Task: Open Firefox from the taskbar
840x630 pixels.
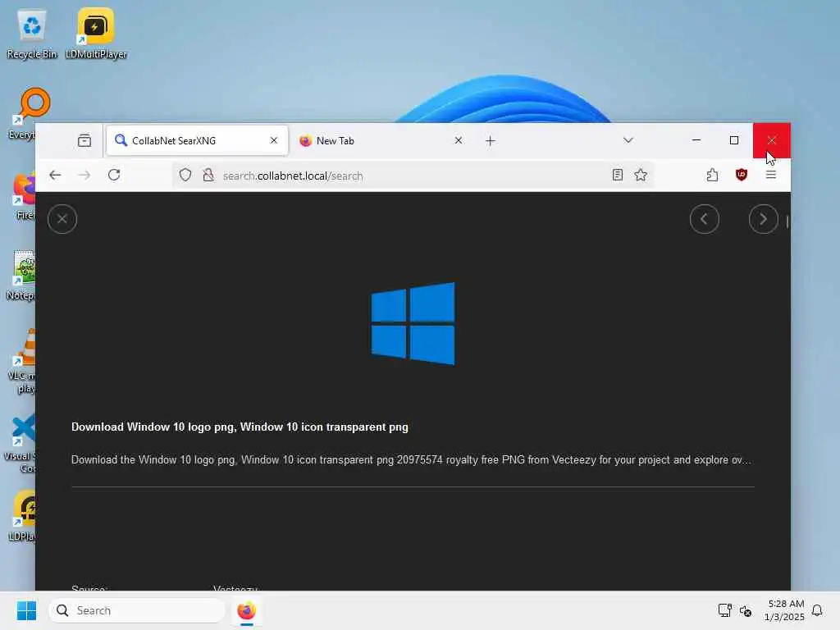Action: (x=246, y=610)
